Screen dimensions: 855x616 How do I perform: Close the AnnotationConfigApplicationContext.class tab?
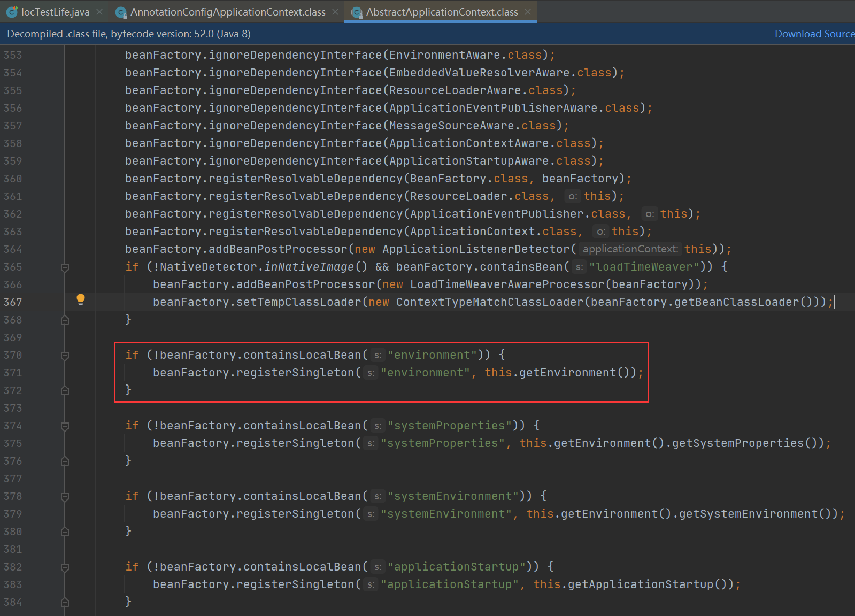pyautogui.click(x=335, y=12)
